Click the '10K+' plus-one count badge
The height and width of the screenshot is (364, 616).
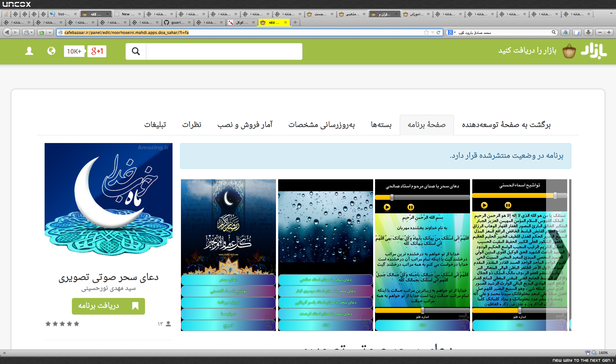tap(74, 51)
